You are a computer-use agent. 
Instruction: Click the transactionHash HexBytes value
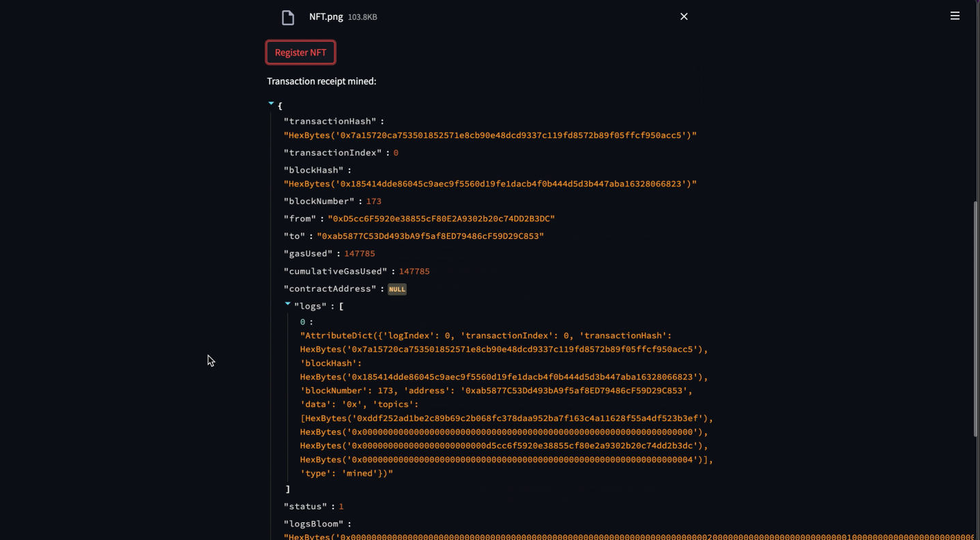pyautogui.click(x=490, y=135)
